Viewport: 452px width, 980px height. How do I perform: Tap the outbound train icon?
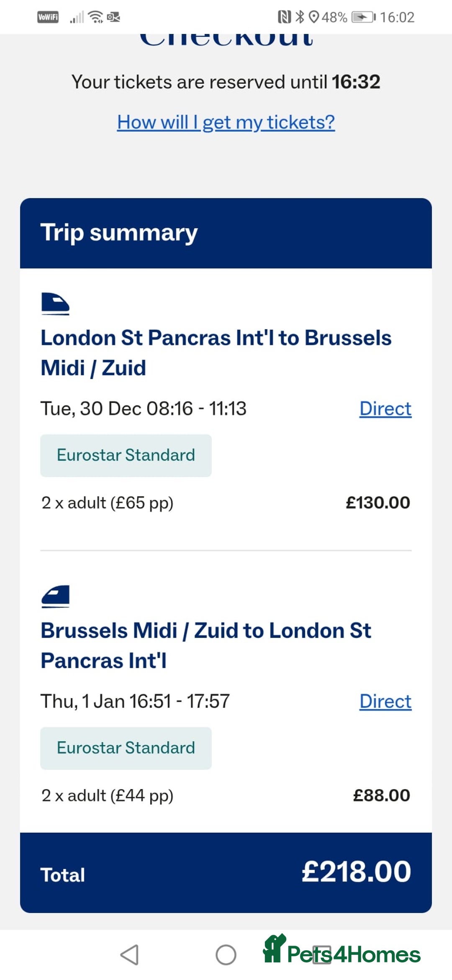pos(55,304)
